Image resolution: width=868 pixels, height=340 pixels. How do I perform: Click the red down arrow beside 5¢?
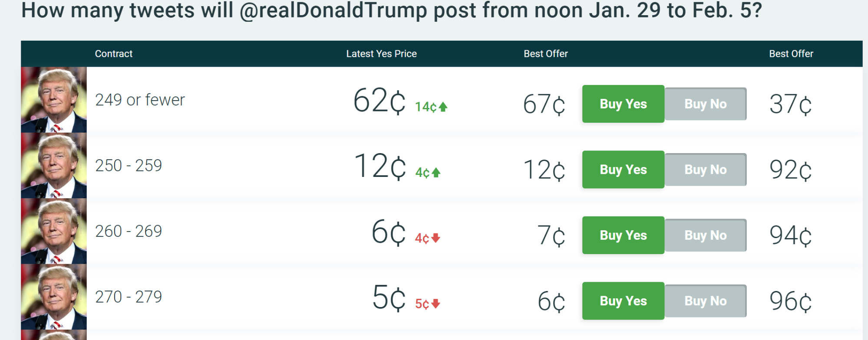(x=436, y=304)
